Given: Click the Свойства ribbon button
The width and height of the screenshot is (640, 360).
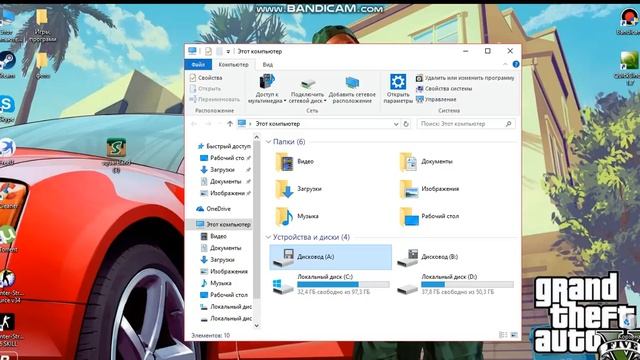Looking at the screenshot, I should [206, 78].
